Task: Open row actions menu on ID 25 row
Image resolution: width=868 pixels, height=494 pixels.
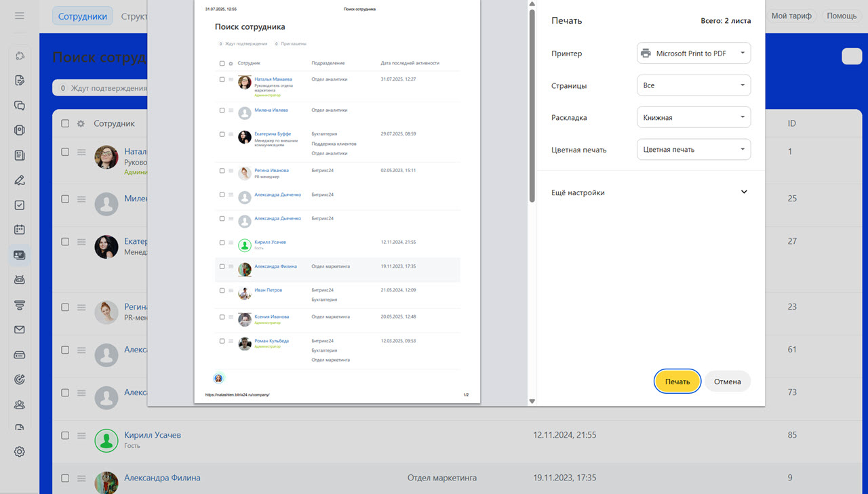Action: pos(81,199)
